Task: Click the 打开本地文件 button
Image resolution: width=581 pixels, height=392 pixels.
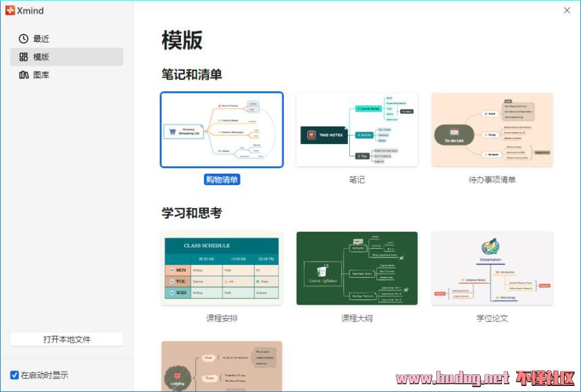Action: pos(67,339)
